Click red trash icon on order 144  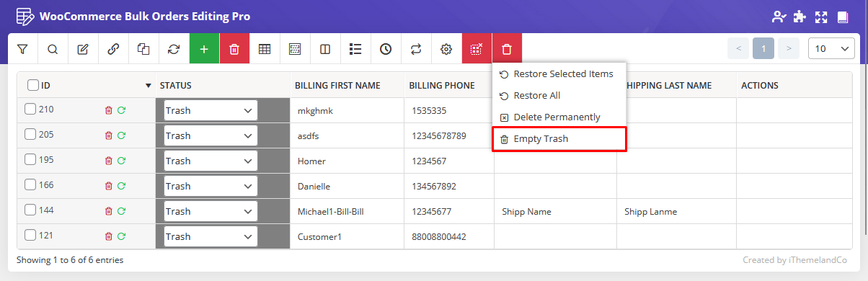(x=109, y=211)
